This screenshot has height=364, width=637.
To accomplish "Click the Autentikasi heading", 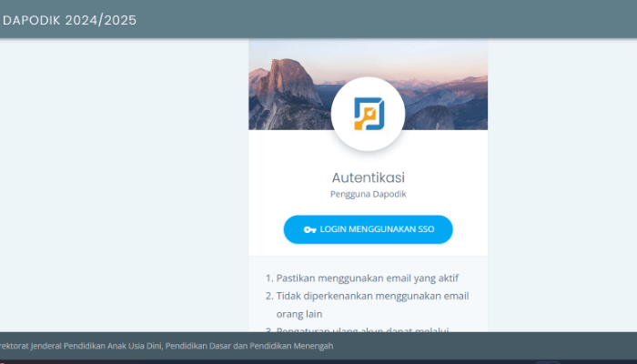I will 368,178.
